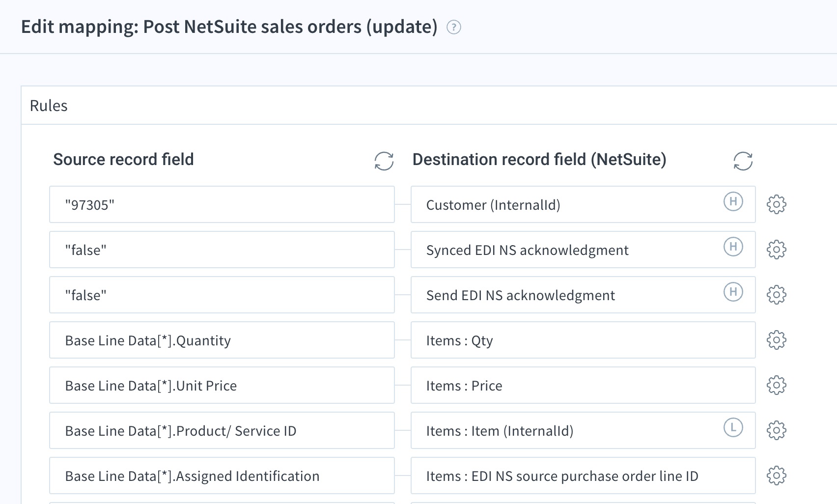Viewport: 837px width, 504px height.
Task: Click the Base Line Data Unit Price field
Action: coord(222,385)
